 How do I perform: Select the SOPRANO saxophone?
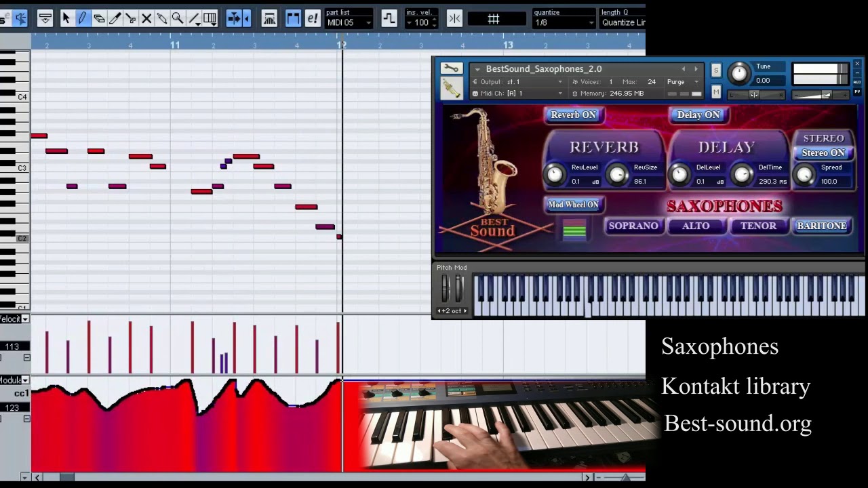coord(633,226)
